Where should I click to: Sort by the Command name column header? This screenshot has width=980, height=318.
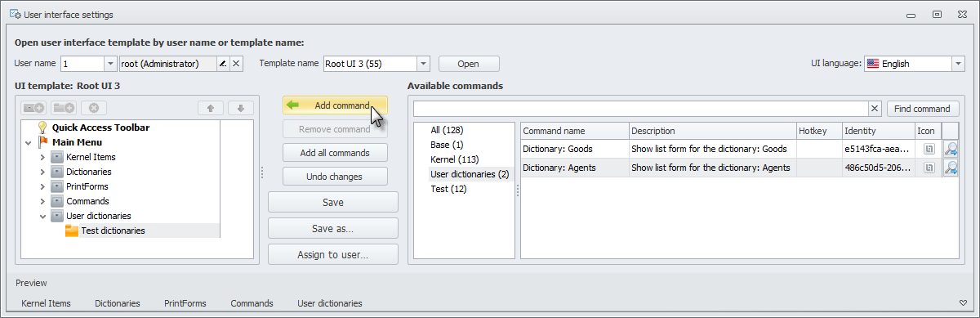click(x=575, y=131)
